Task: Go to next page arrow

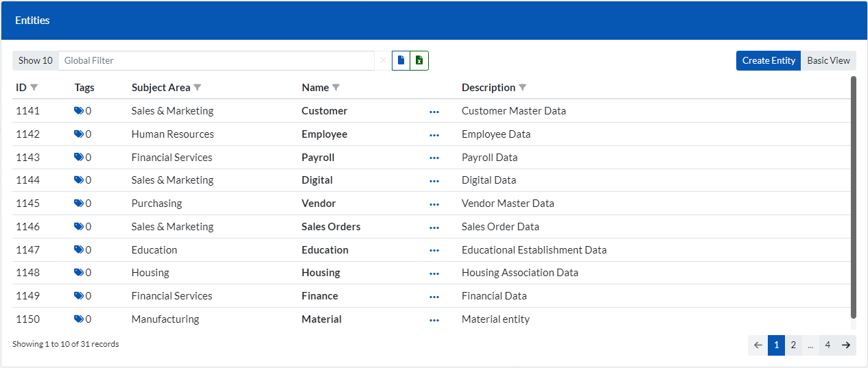Action: 846,345
